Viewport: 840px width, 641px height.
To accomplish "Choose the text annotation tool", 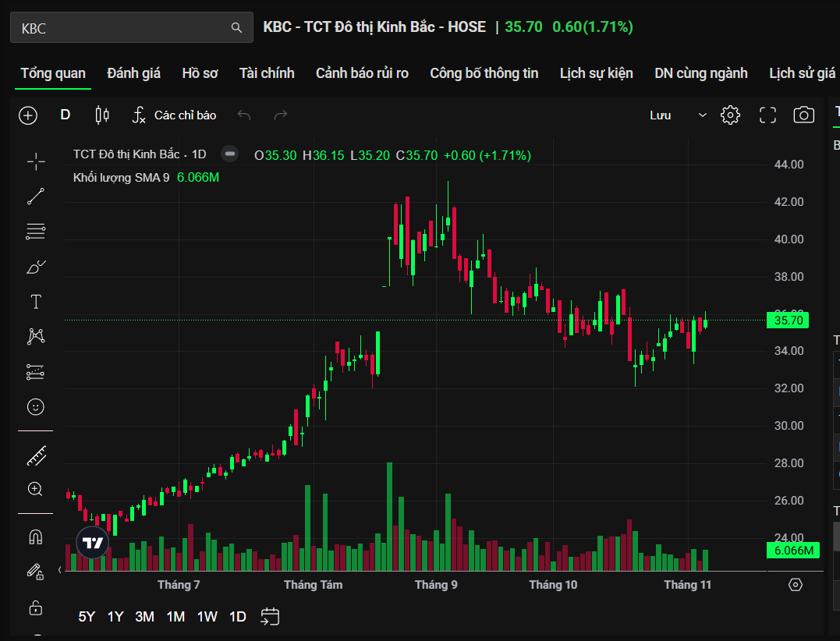I will coord(36,302).
